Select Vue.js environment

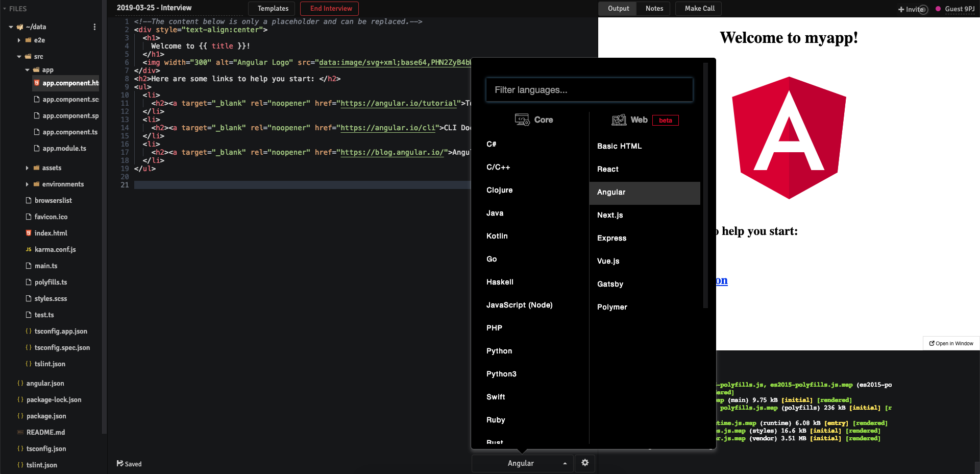645,261
